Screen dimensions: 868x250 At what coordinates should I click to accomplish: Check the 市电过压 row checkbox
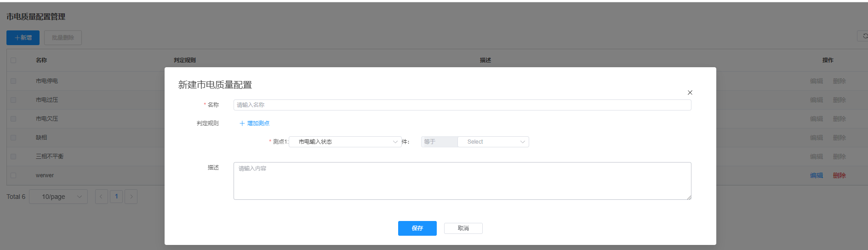point(13,100)
